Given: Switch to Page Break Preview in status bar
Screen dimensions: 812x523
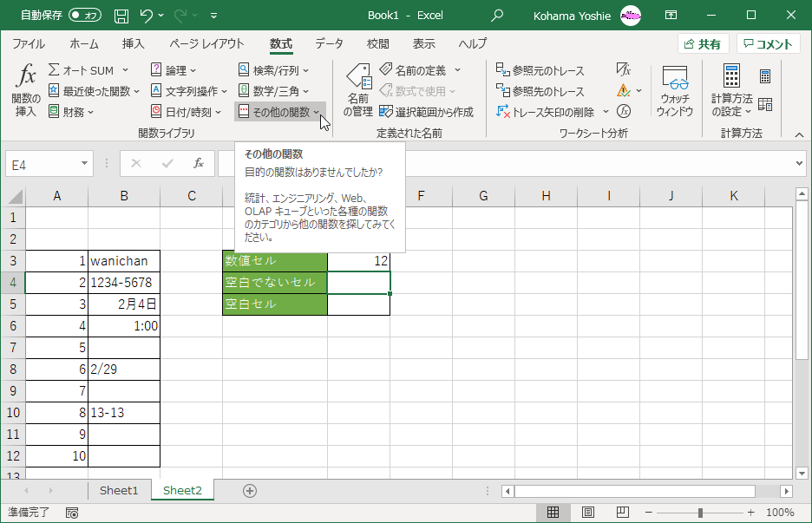Looking at the screenshot, I should click(x=623, y=512).
